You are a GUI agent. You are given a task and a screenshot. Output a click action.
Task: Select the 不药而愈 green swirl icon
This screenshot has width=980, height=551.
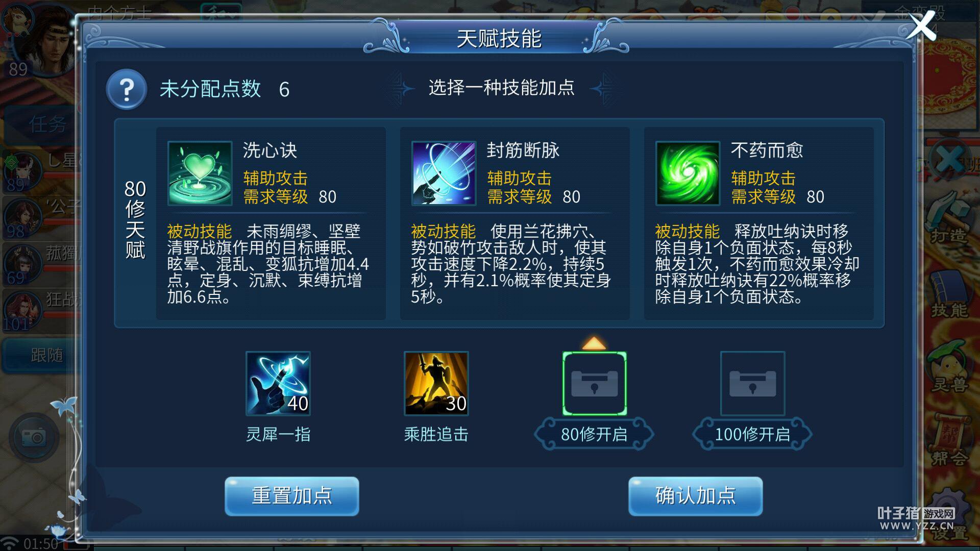pyautogui.click(x=688, y=173)
